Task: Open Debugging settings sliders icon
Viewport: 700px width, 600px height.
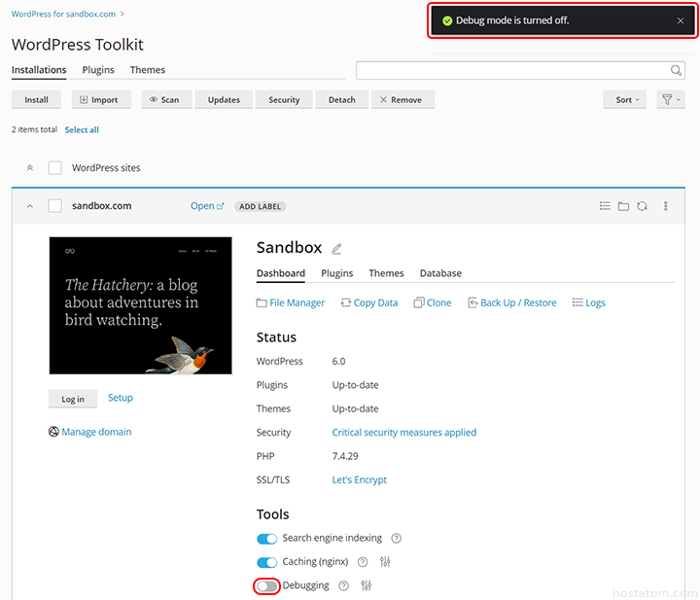Action: [367, 585]
